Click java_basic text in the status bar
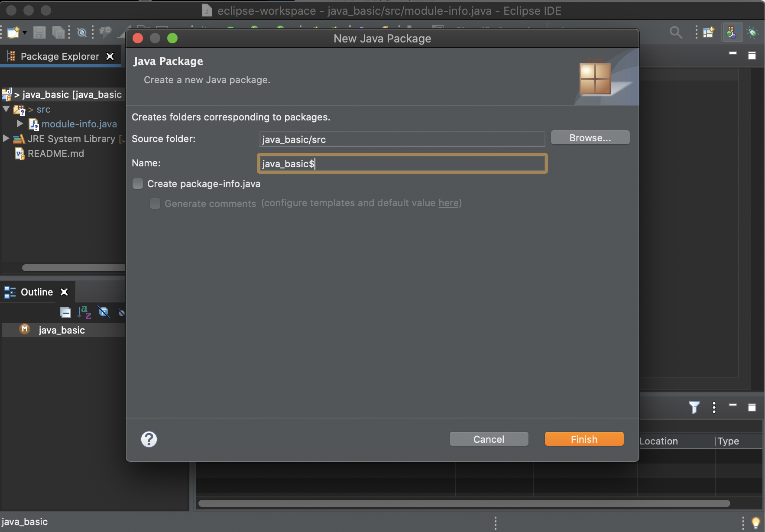765x532 pixels. pos(24,522)
